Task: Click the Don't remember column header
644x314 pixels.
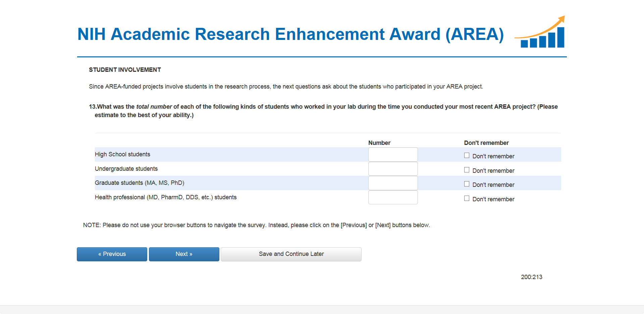Action: point(486,143)
